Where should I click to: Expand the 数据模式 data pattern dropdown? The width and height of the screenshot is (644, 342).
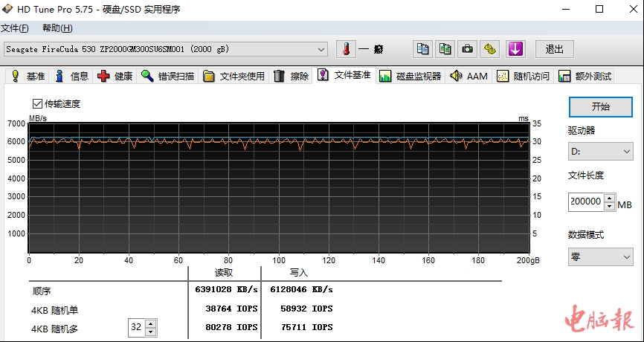[625, 256]
